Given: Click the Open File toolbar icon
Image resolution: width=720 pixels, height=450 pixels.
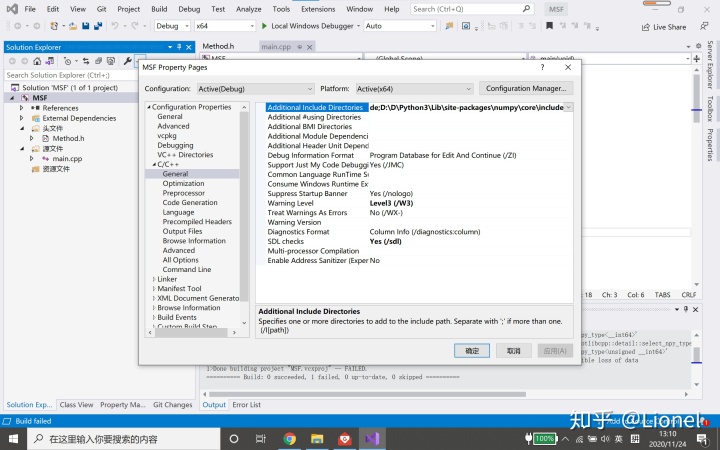Looking at the screenshot, I should 73,26.
